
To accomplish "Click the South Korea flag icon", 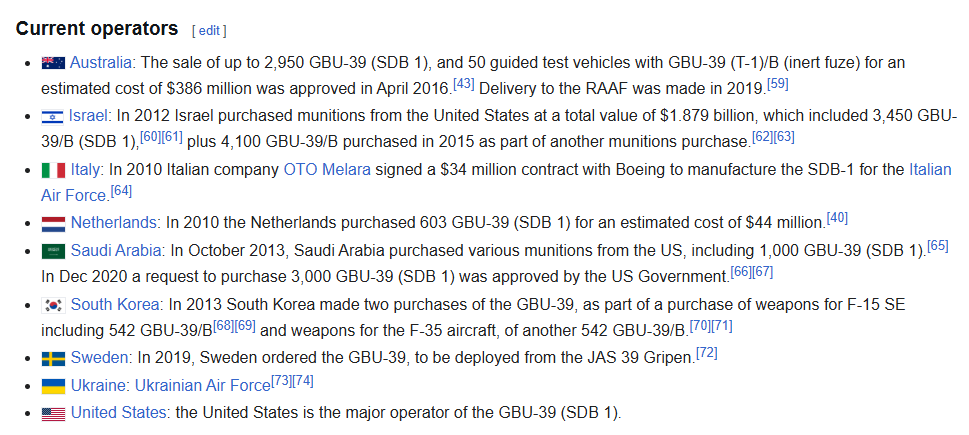I will (x=53, y=304).
